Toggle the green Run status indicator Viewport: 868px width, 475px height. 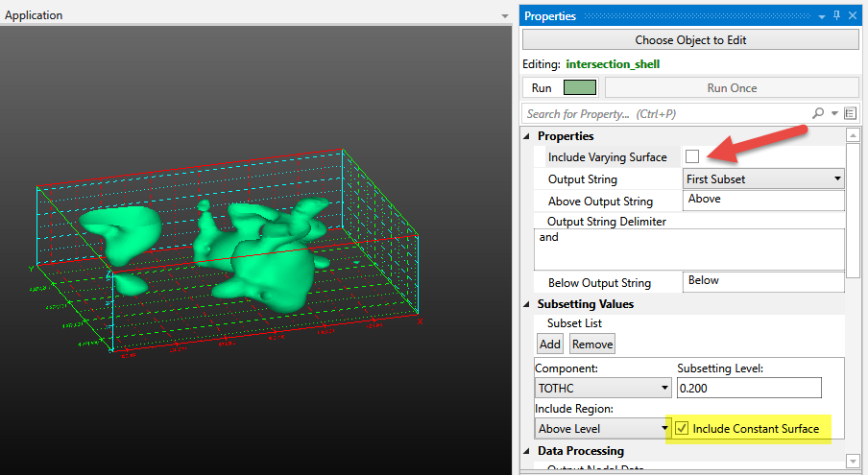point(580,87)
